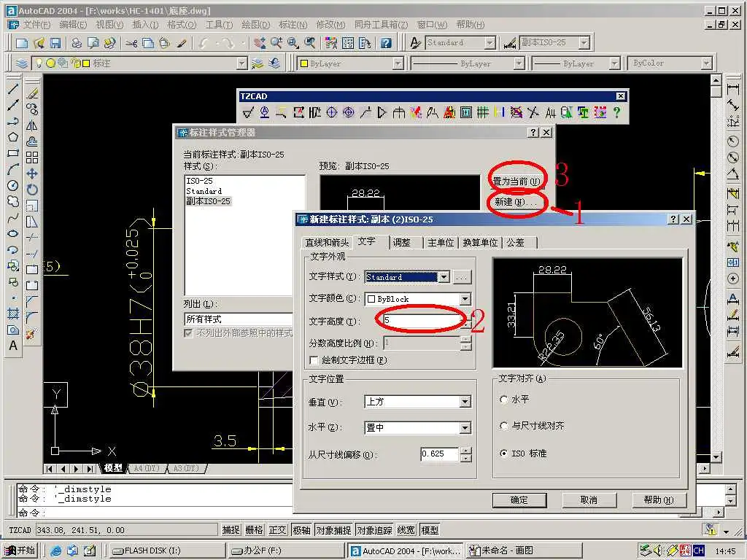Select ISO-25 in the styles list
The width and height of the screenshot is (747, 560).
tap(200, 181)
